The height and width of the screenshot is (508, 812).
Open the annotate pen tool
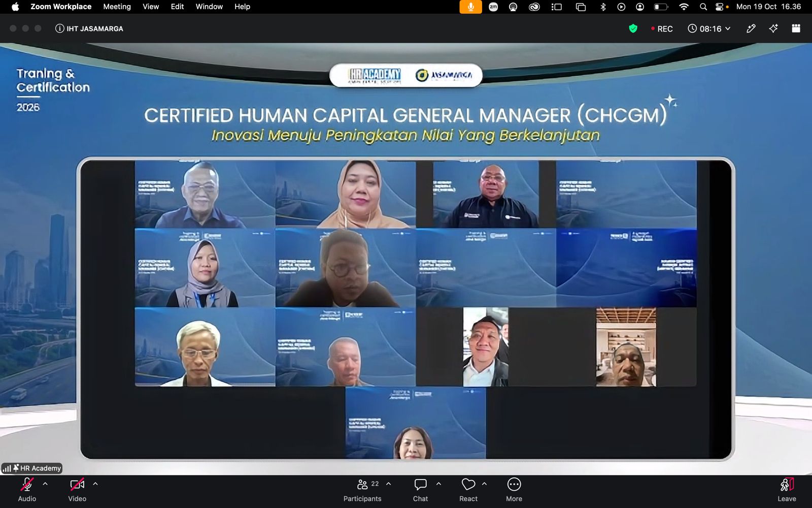coord(751,28)
